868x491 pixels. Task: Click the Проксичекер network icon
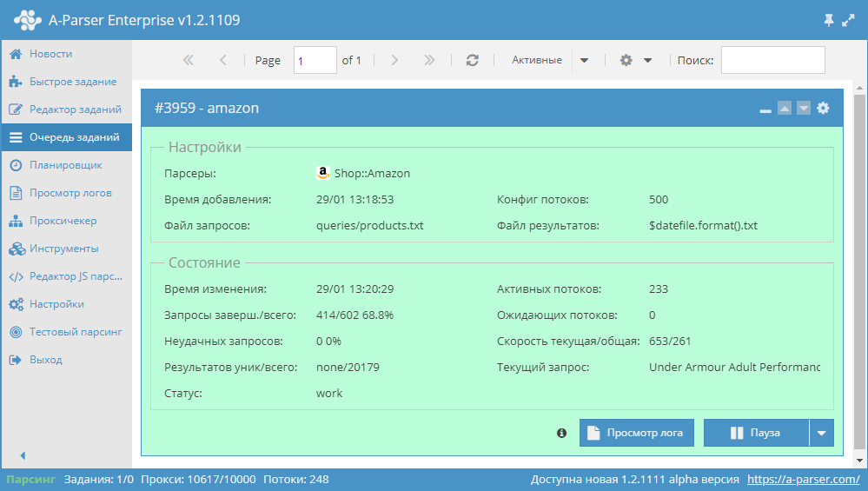click(x=16, y=221)
